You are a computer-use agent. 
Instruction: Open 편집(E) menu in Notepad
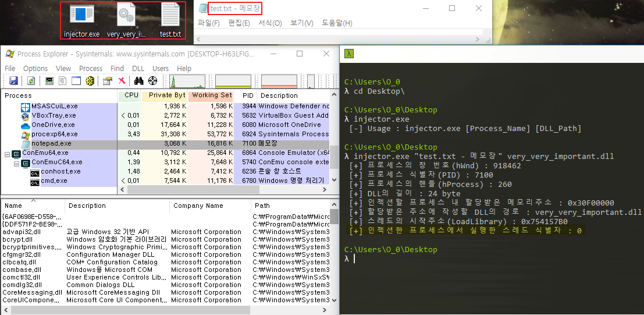tap(239, 23)
